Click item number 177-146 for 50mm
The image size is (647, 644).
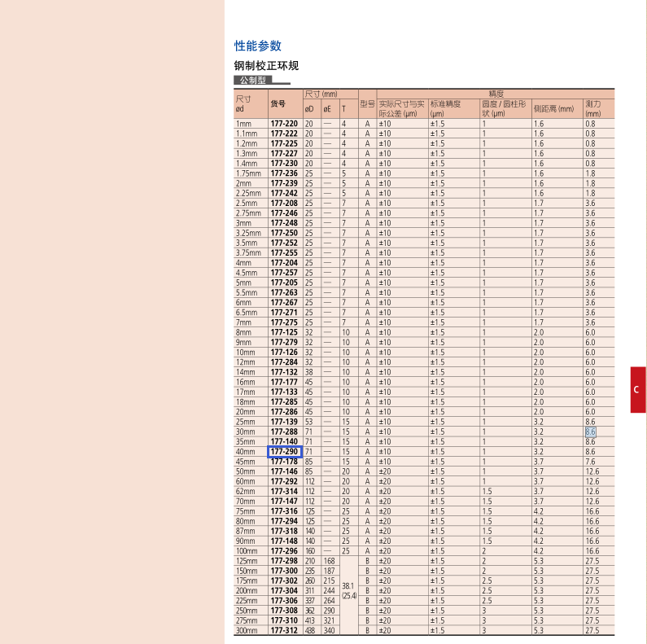point(284,471)
